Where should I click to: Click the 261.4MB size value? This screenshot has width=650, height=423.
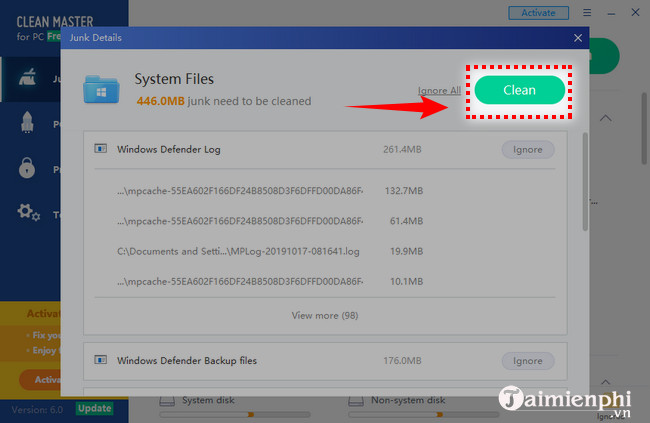402,149
